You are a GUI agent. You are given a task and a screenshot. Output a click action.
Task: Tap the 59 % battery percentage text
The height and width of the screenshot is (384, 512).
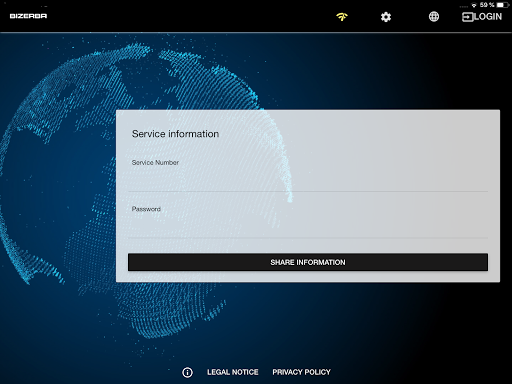tap(487, 5)
